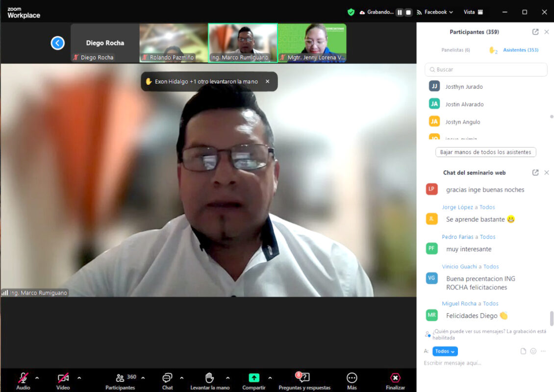Screen dimensions: 554x392
Task: Click the chat panel scrollbar
Action: [x=552, y=318]
